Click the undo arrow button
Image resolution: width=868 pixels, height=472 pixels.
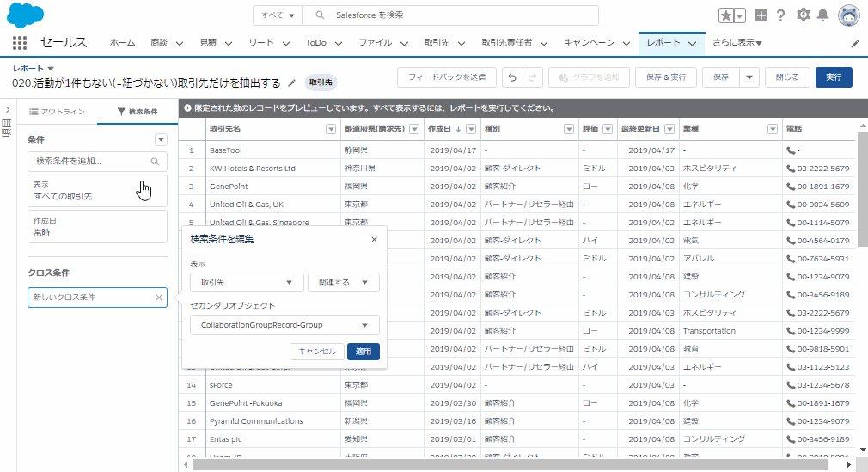click(x=512, y=77)
